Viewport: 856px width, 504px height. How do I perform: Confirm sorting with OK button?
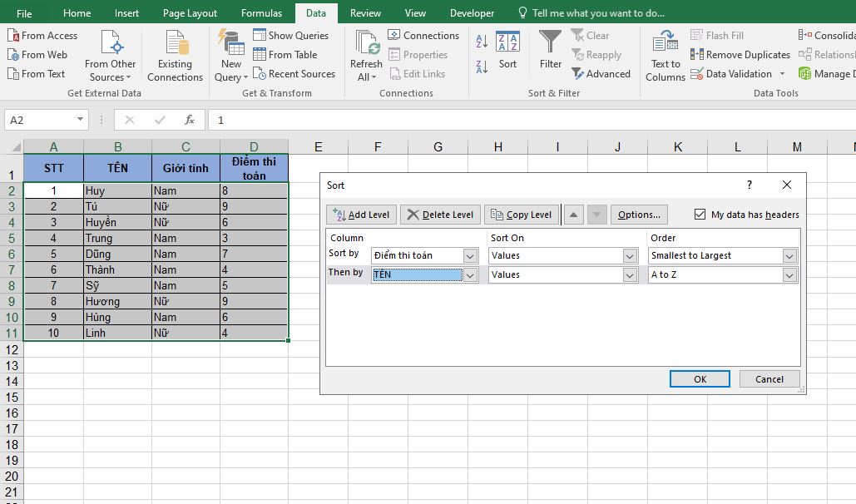[700, 379]
